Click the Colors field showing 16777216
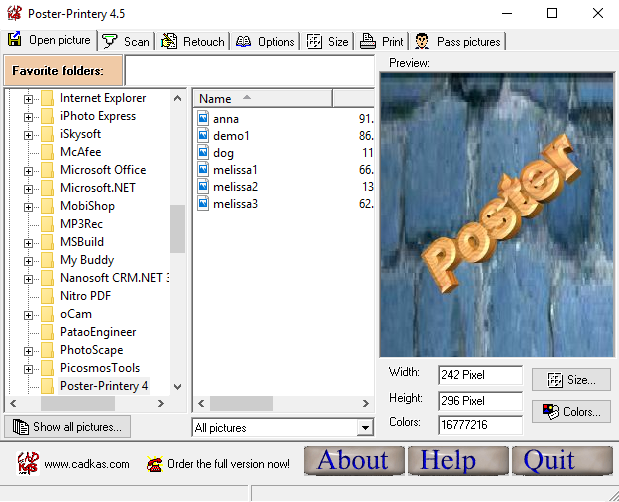This screenshot has width=619, height=502. click(x=480, y=425)
